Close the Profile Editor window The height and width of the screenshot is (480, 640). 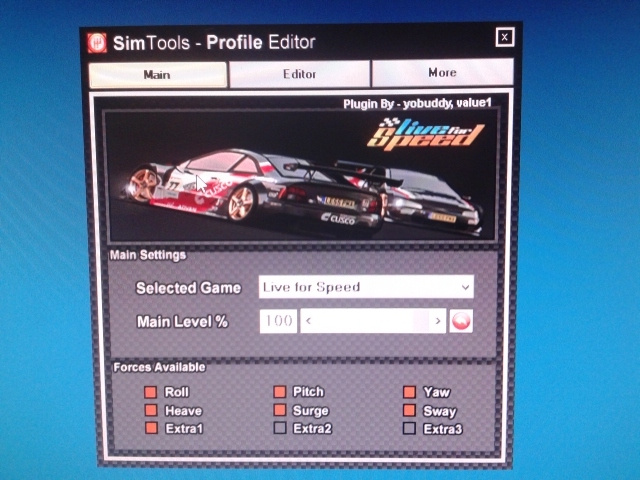coord(505,37)
